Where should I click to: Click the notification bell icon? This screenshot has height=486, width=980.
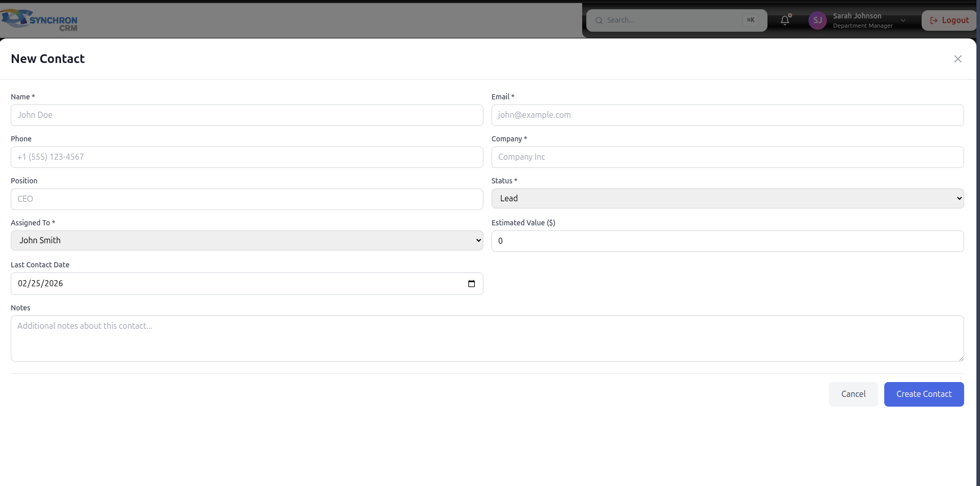(784, 20)
